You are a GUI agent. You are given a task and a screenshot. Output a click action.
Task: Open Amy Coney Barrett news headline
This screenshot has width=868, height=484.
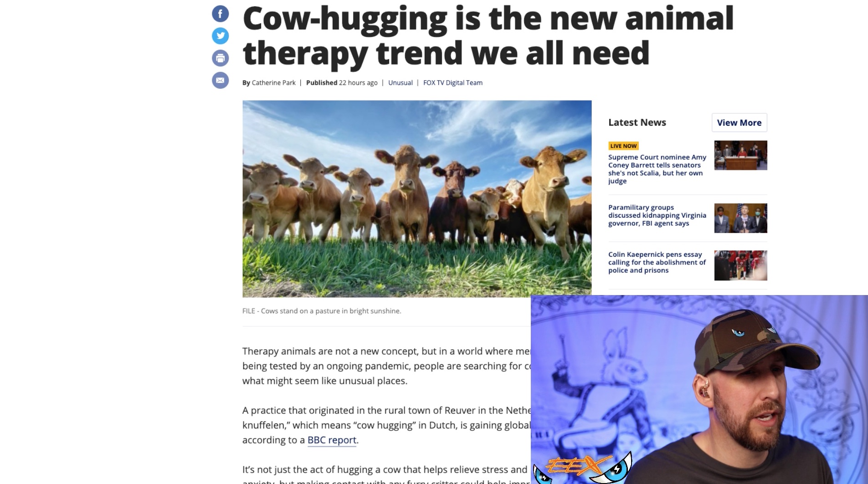657,169
